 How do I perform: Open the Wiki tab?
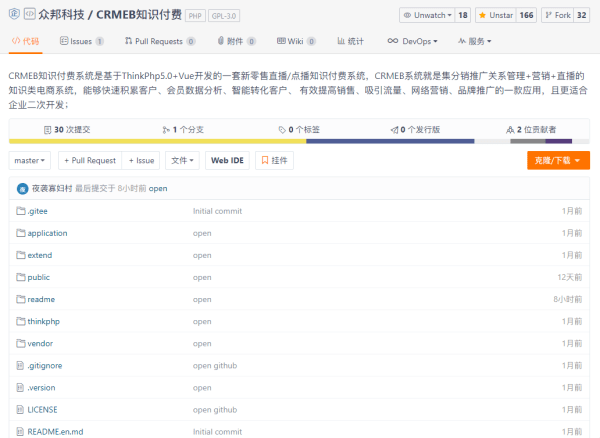296,41
